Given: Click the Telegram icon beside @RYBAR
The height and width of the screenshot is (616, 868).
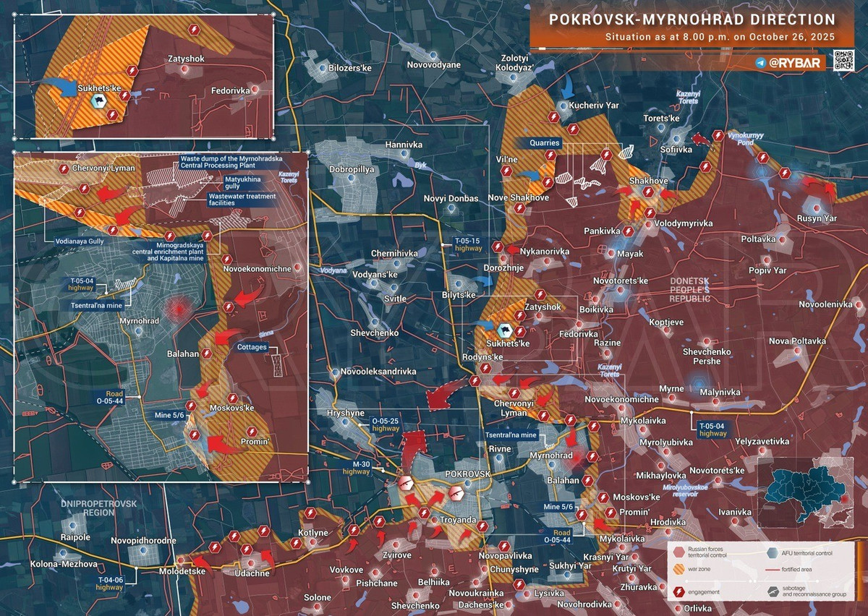Looking at the screenshot, I should pyautogui.click(x=760, y=64).
